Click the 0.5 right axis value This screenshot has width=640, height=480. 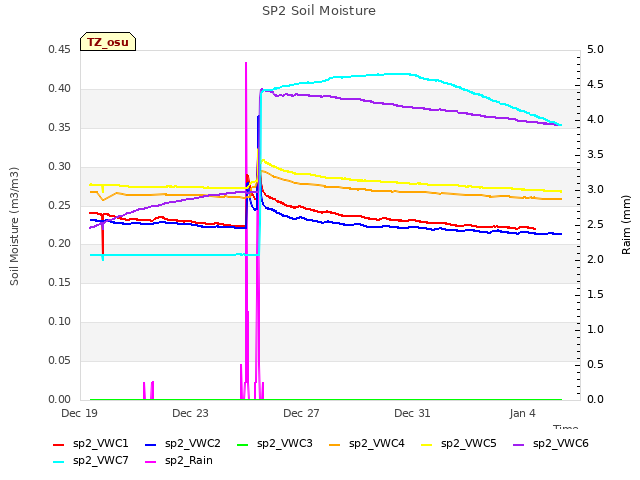tap(595, 364)
